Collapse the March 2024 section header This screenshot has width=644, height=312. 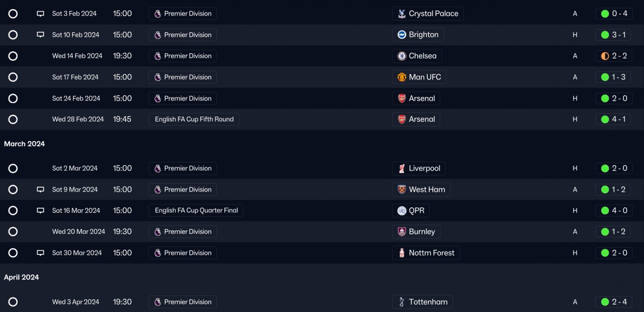click(x=25, y=144)
